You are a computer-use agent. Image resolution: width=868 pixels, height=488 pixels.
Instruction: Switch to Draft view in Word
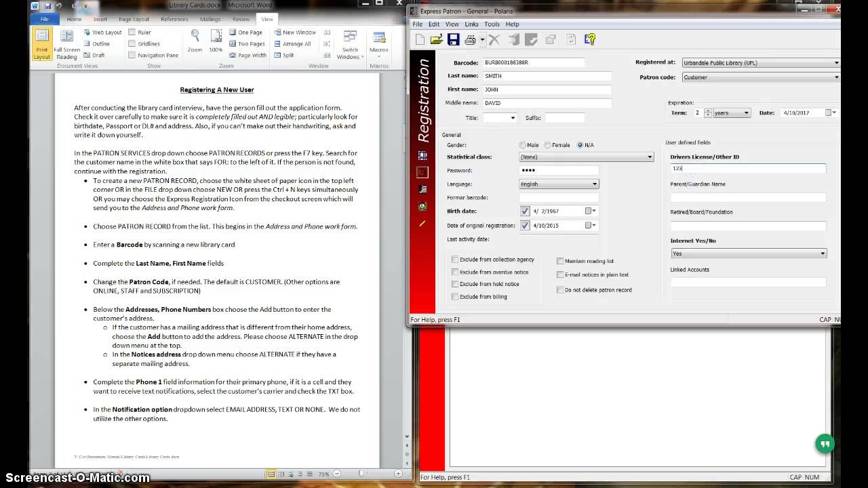point(94,56)
